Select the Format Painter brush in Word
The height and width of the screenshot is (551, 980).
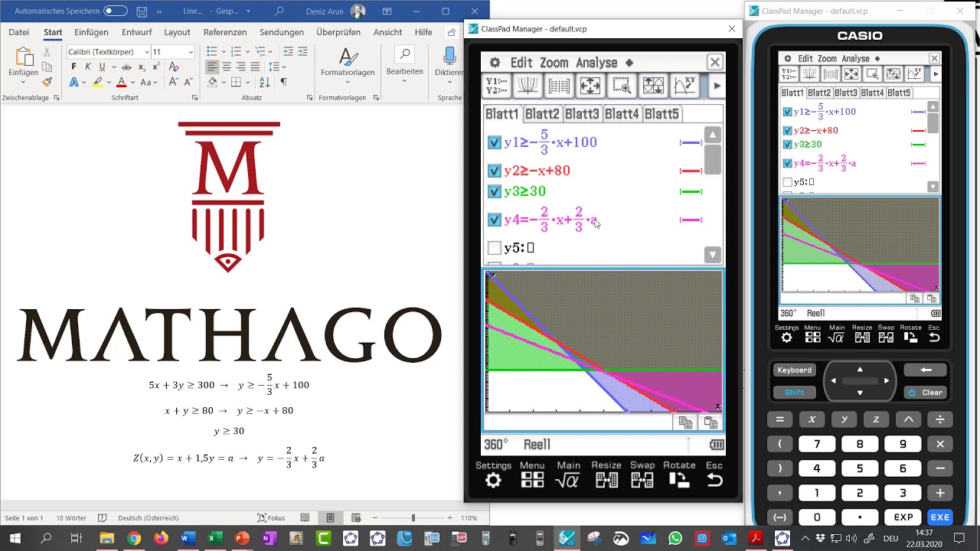(x=47, y=82)
